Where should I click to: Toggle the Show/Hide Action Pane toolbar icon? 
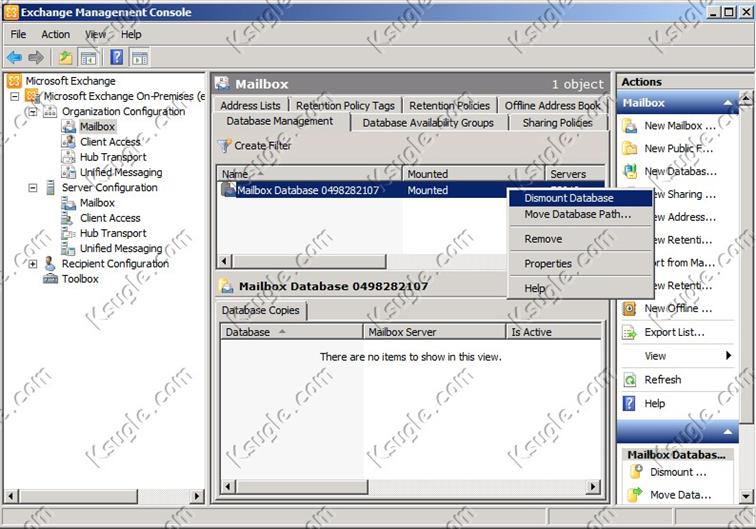[x=140, y=58]
